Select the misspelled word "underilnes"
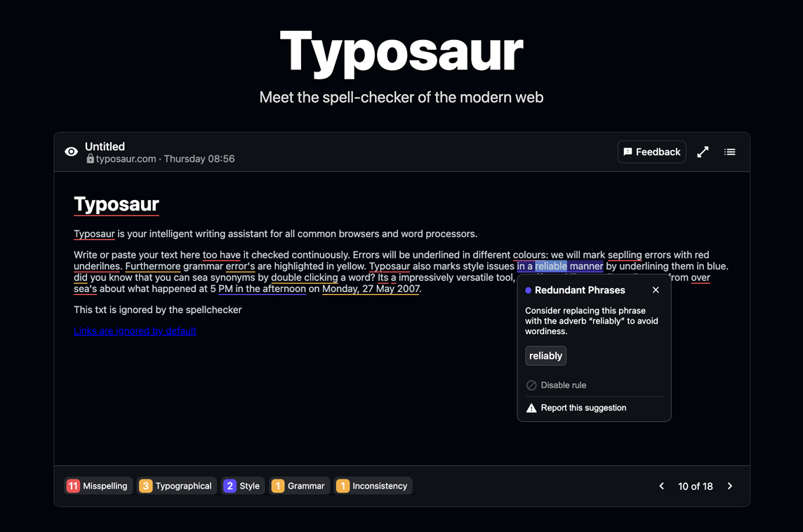803x532 pixels. (97, 266)
